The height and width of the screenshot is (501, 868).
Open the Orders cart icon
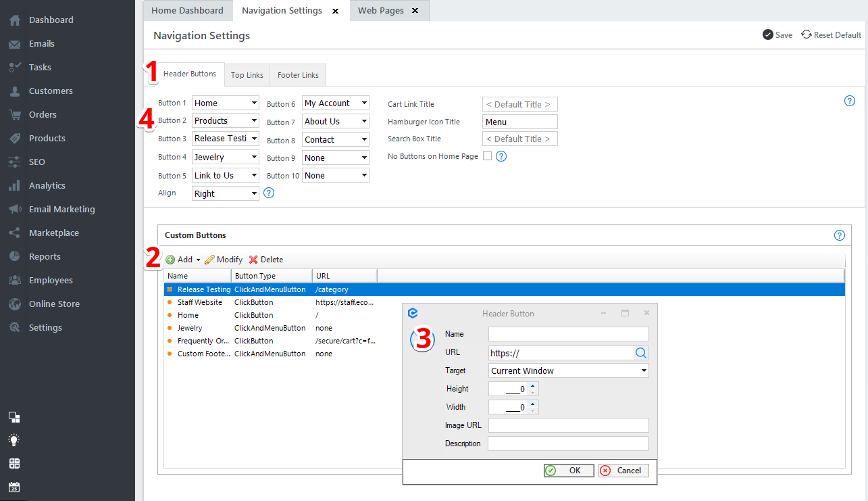click(15, 115)
